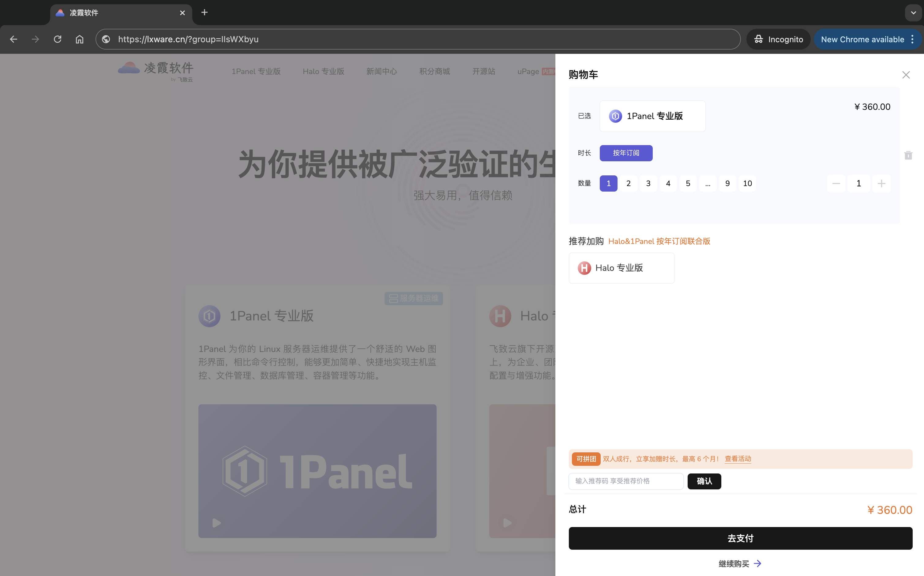Image resolution: width=924 pixels, height=576 pixels.
Task: Open the Halo 专业版 nav menu item
Action: pos(324,71)
